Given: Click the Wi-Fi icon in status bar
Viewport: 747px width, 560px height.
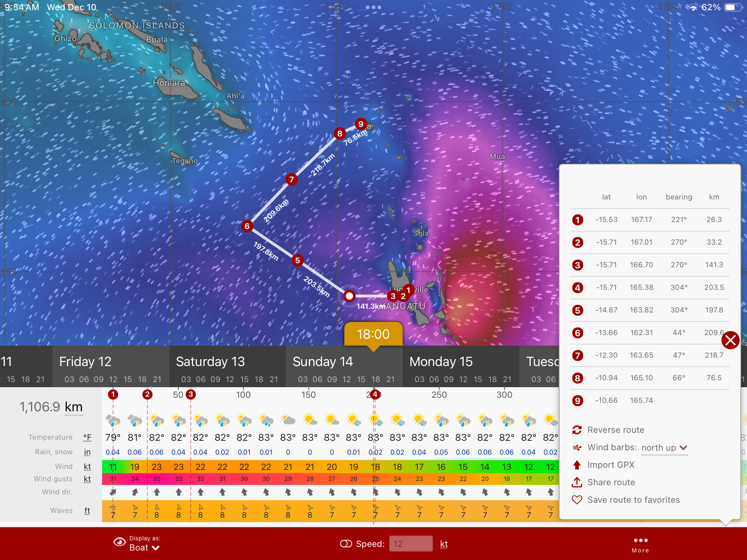Looking at the screenshot, I should pyautogui.click(x=693, y=8).
